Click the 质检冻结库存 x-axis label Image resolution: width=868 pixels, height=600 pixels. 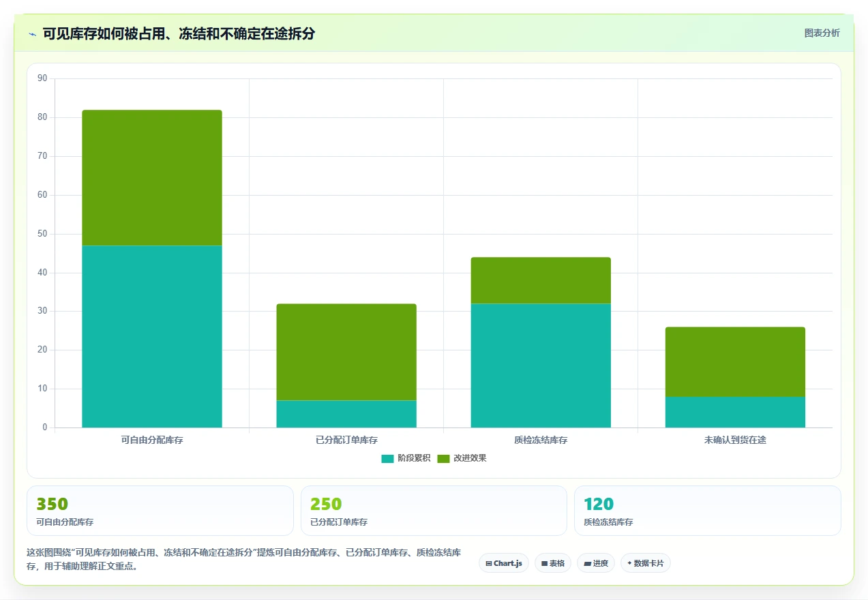point(541,440)
